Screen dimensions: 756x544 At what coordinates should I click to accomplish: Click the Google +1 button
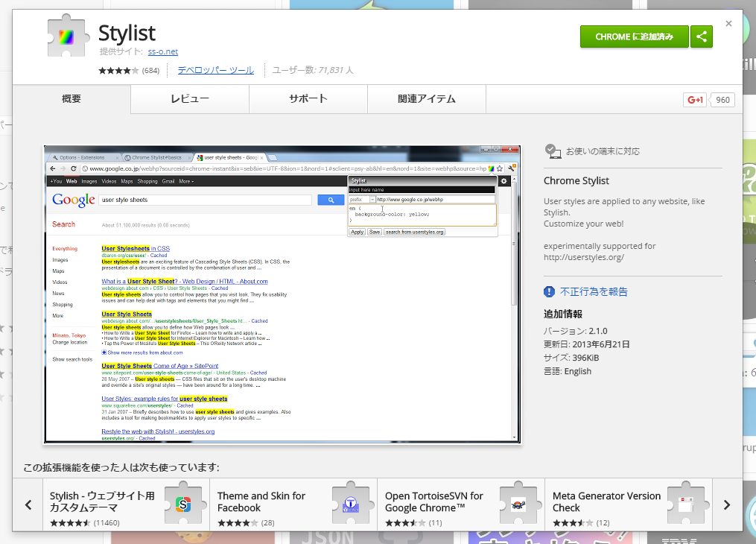pos(695,100)
